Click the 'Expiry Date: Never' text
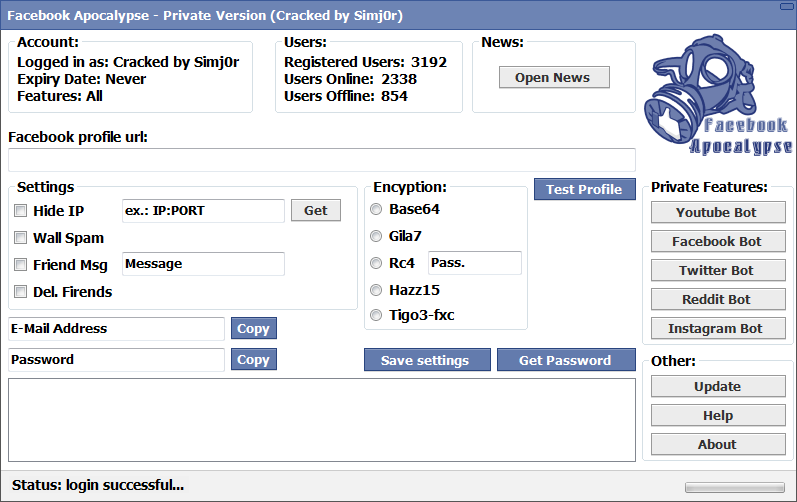Screen dimensions: 797x502 81,79
